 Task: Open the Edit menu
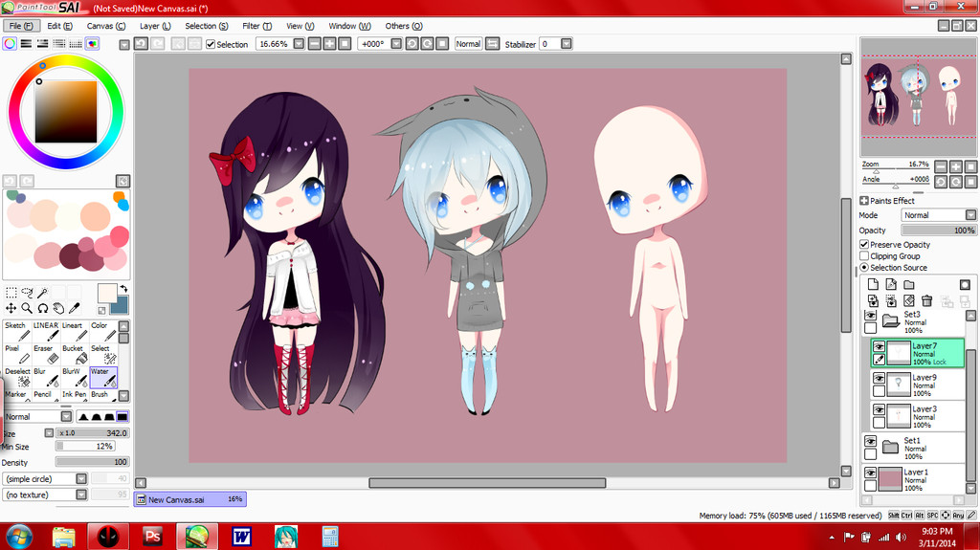pyautogui.click(x=60, y=26)
